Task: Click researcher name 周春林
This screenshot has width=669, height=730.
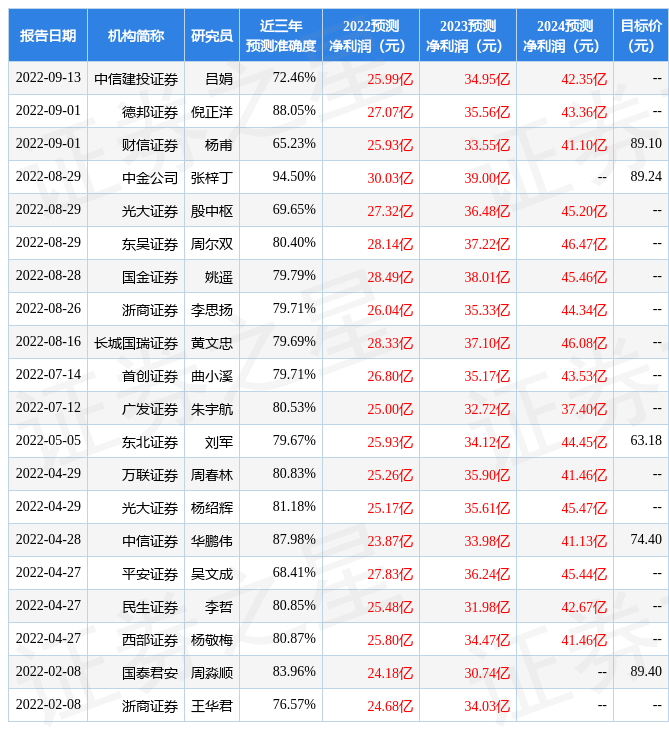Action: pyautogui.click(x=212, y=475)
